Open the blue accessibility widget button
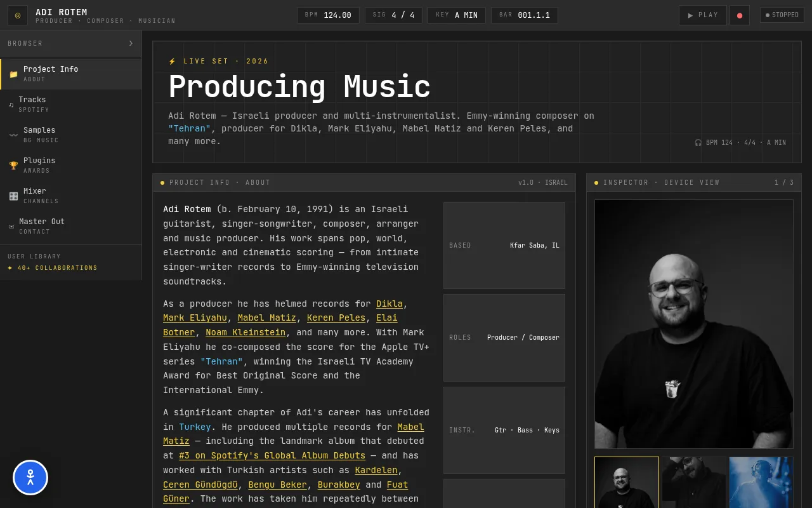 pyautogui.click(x=30, y=478)
